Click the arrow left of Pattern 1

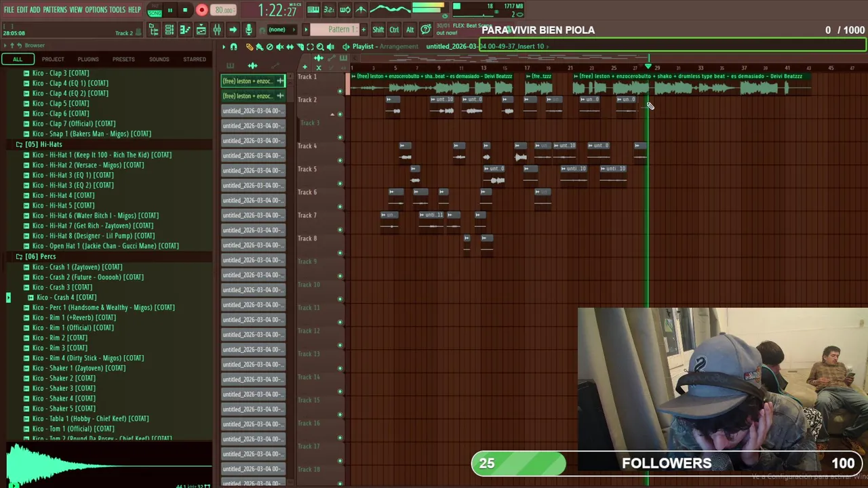tap(306, 30)
